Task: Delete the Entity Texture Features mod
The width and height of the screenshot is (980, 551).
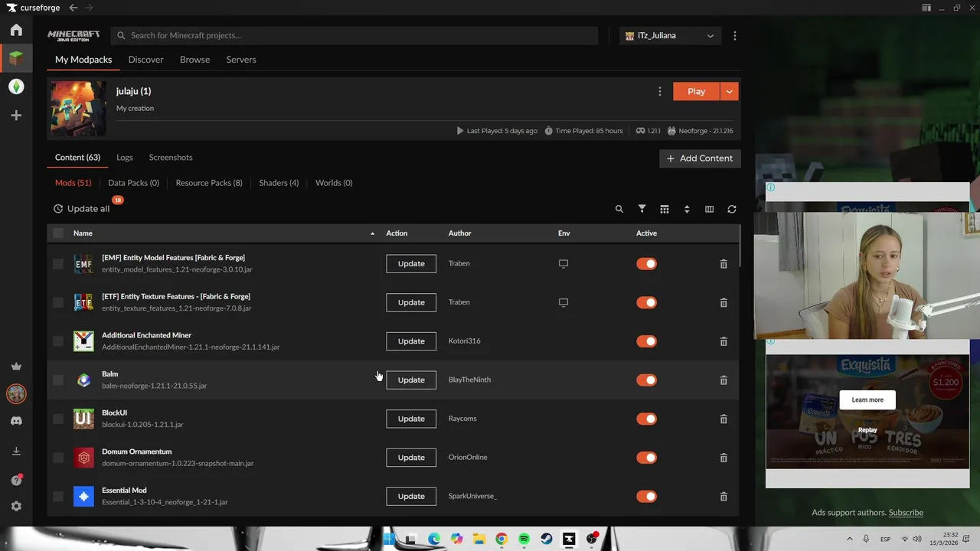Action: [724, 302]
